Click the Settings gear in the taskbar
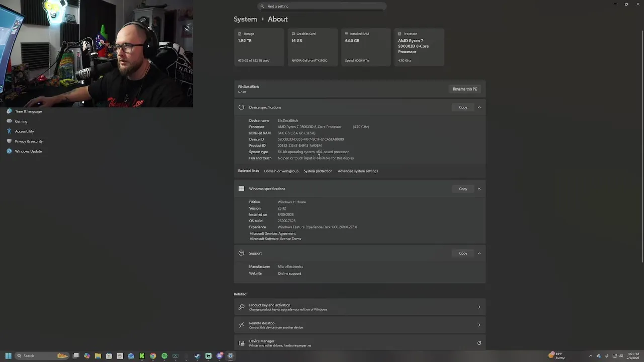Image resolution: width=644 pixels, height=362 pixels. point(230,356)
